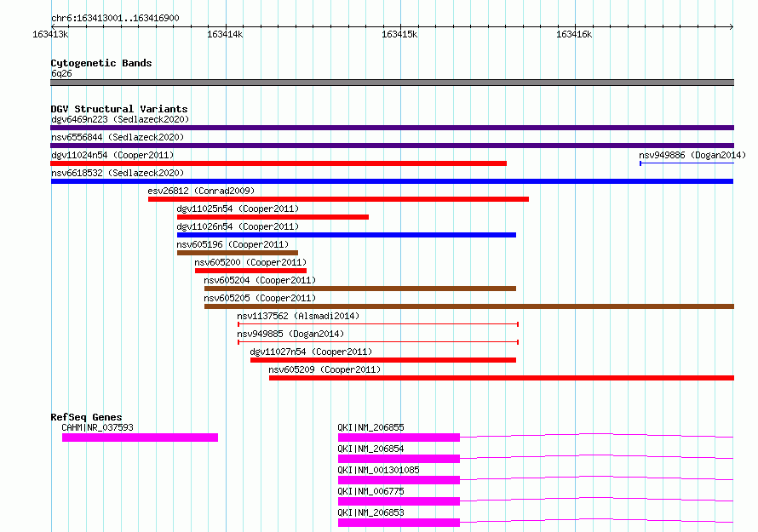The image size is (758, 532).
Task: Click the chr6:163413001..163416900 region label
Action: tap(115, 19)
